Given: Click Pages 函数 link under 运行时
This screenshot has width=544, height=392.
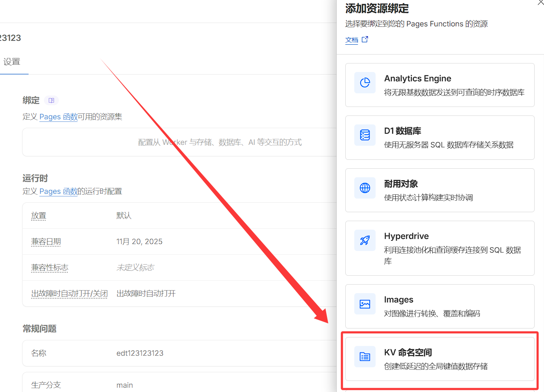Looking at the screenshot, I should click(x=58, y=191).
